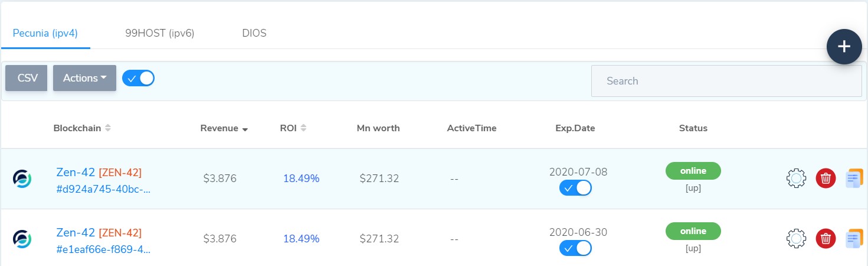Screen dimensions: 868x266
Task: Toggle the switch beside Actions button
Action: (x=139, y=78)
